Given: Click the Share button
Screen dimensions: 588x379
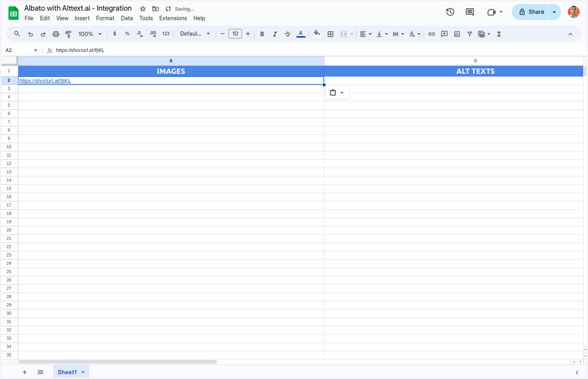Looking at the screenshot, I should pos(530,12).
